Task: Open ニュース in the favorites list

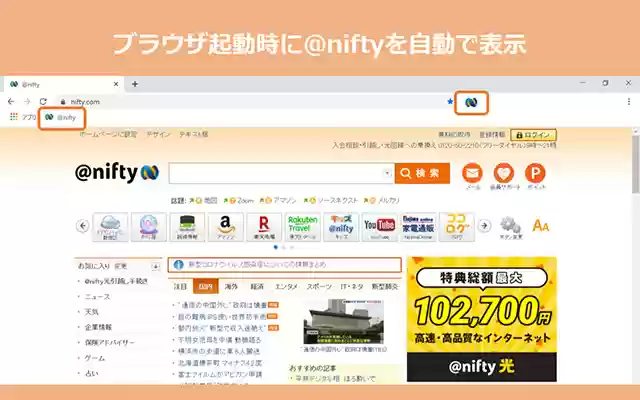Action: 98,297
